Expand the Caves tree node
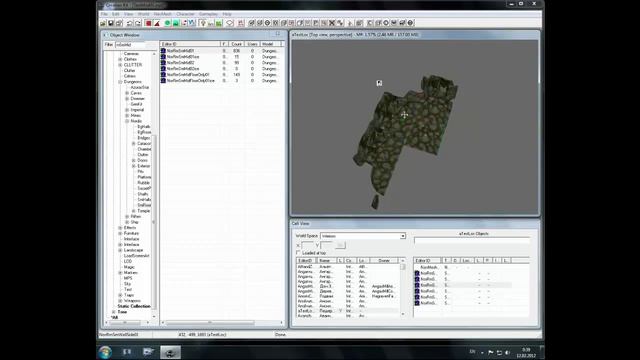The height and width of the screenshot is (360, 640). pos(127,93)
